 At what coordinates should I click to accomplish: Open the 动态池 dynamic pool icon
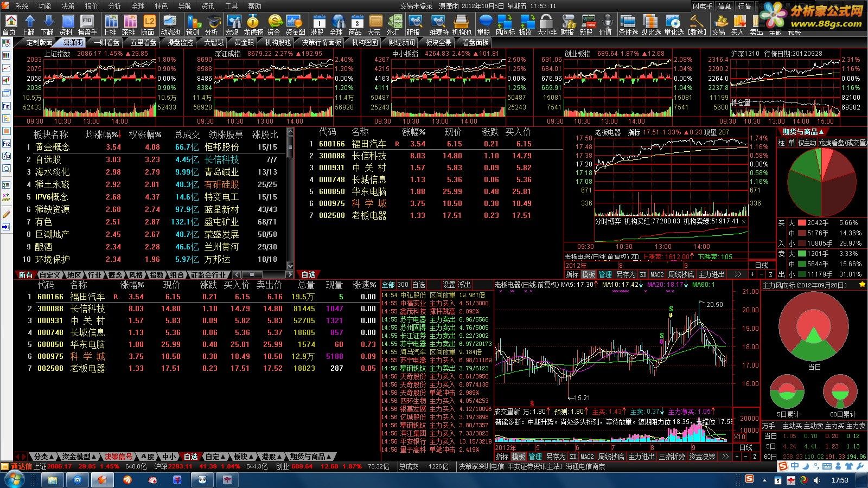[x=170, y=24]
